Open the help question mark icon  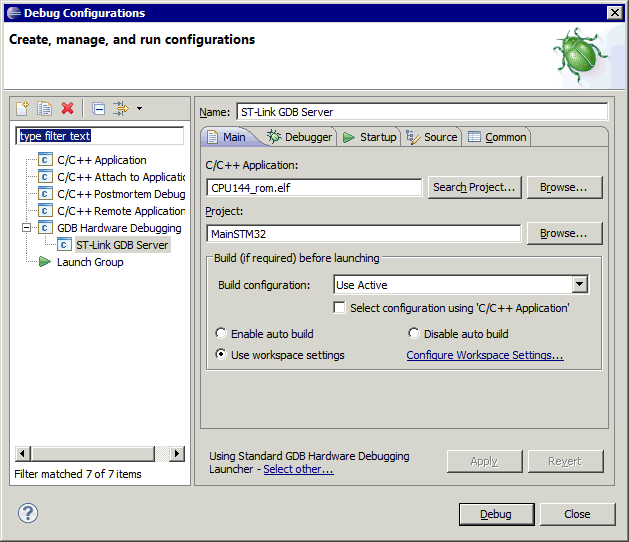tap(28, 514)
